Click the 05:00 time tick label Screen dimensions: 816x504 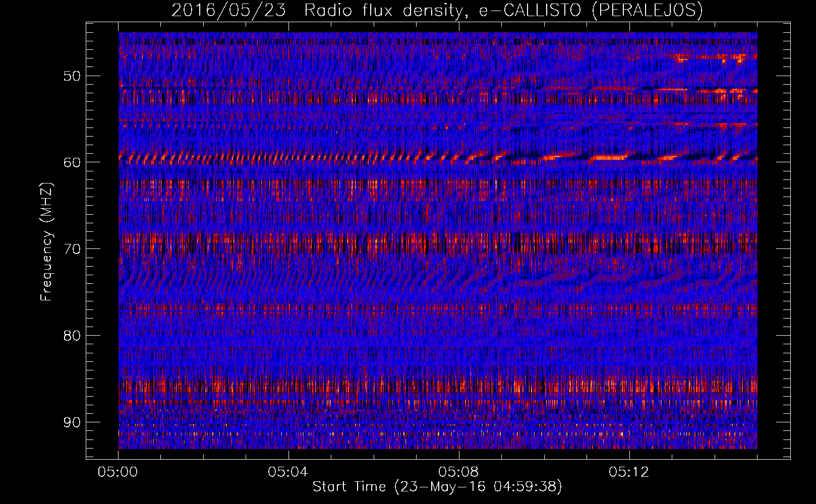[x=118, y=472]
